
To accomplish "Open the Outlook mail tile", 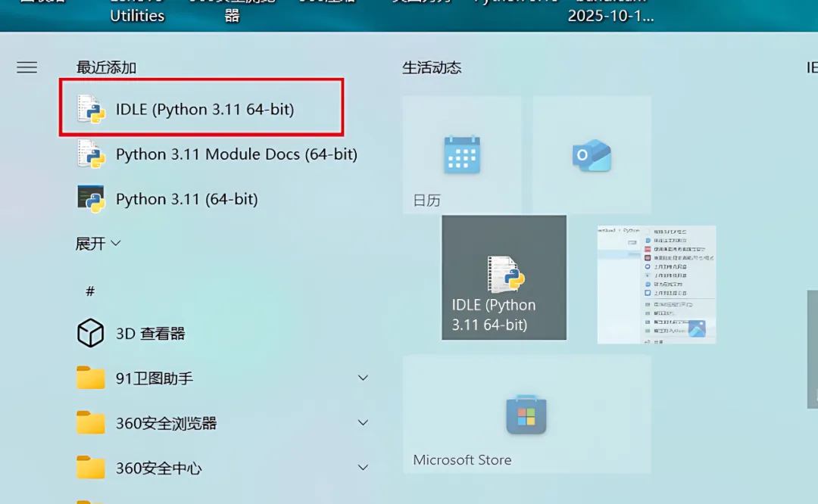I will pyautogui.click(x=592, y=155).
